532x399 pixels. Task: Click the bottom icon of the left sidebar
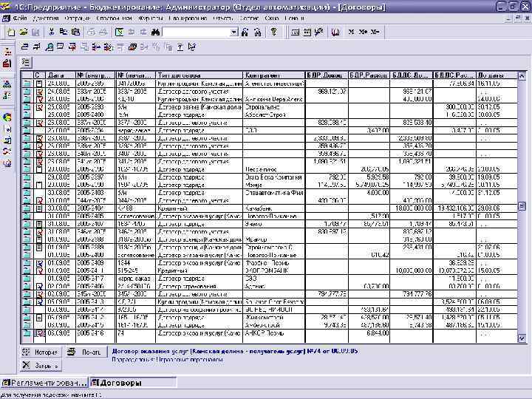point(7,164)
